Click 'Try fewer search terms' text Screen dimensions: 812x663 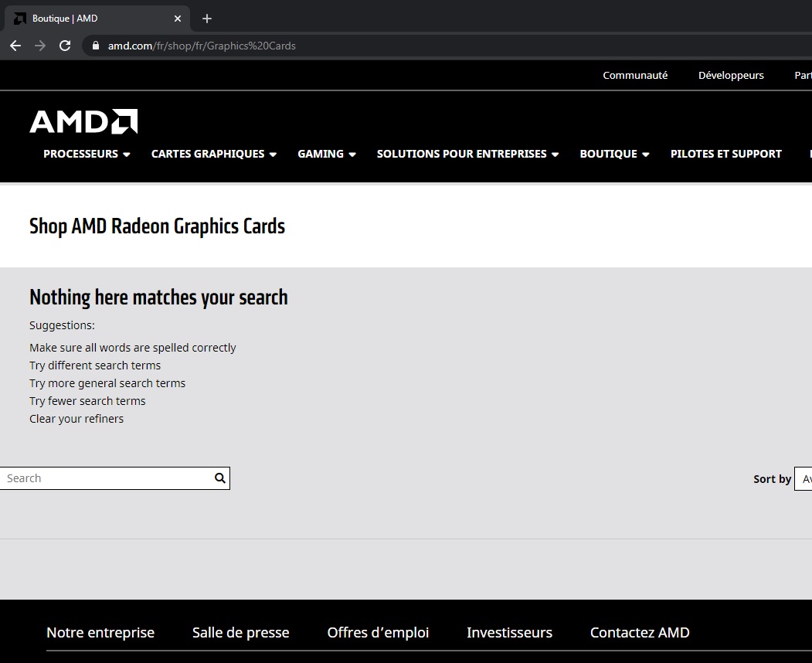pyautogui.click(x=87, y=401)
